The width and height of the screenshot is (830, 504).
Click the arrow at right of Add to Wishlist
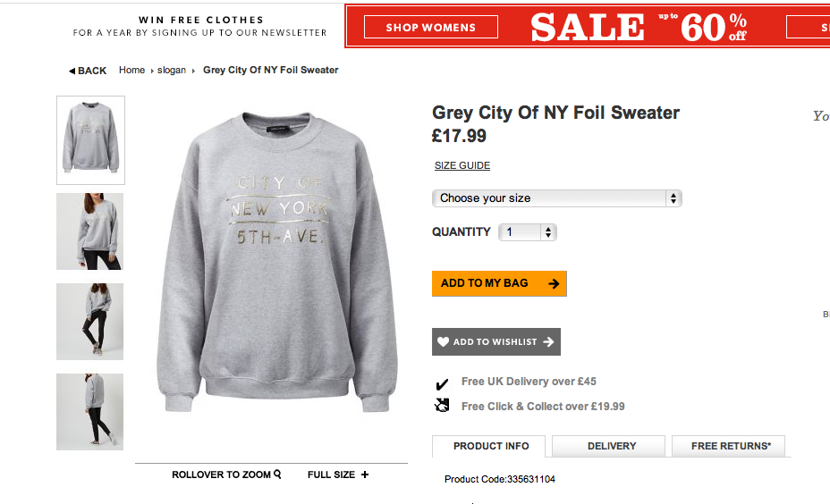548,341
